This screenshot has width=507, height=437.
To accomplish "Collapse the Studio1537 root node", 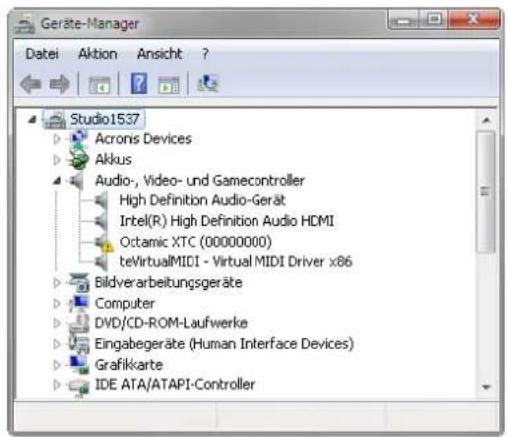I will (x=32, y=119).
